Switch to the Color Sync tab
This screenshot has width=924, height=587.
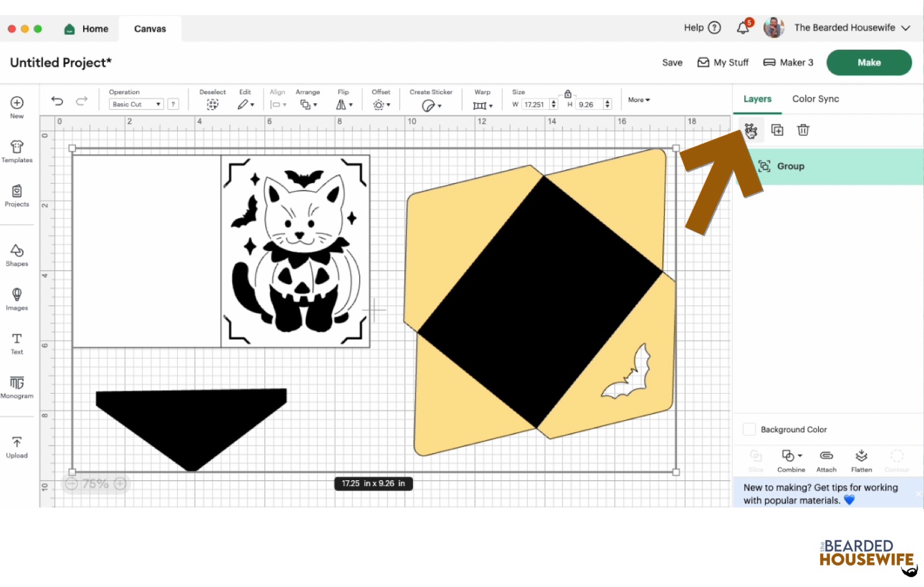[x=815, y=99]
